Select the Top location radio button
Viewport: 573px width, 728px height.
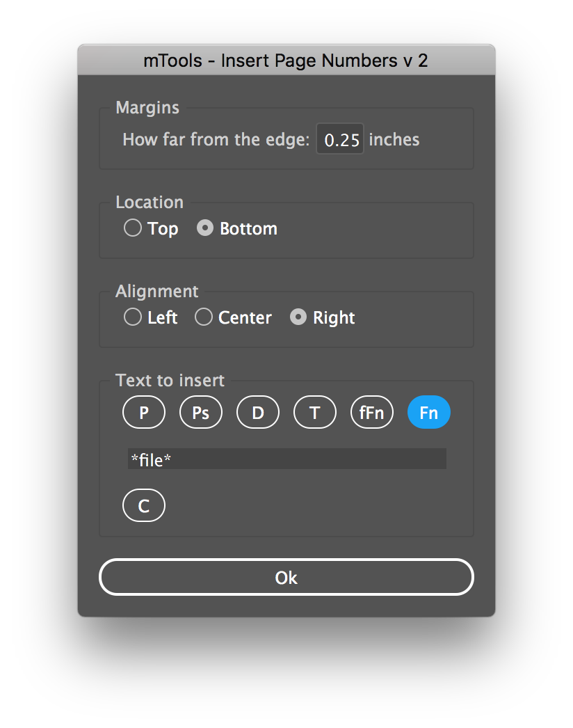click(x=133, y=228)
